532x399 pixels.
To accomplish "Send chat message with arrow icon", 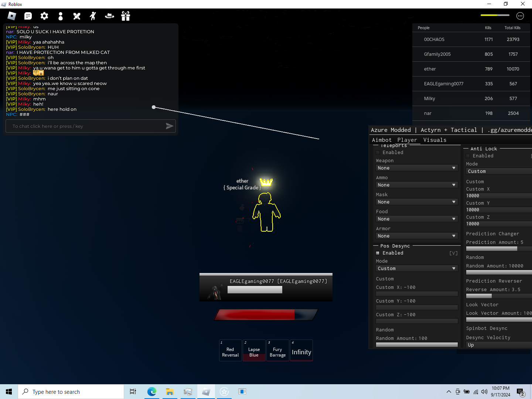I will pyautogui.click(x=169, y=126).
